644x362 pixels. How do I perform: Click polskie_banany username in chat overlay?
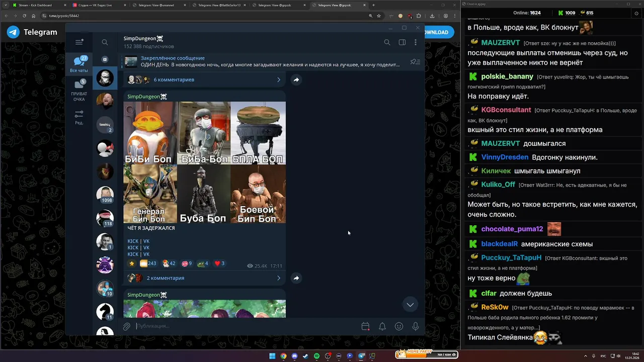(x=507, y=76)
